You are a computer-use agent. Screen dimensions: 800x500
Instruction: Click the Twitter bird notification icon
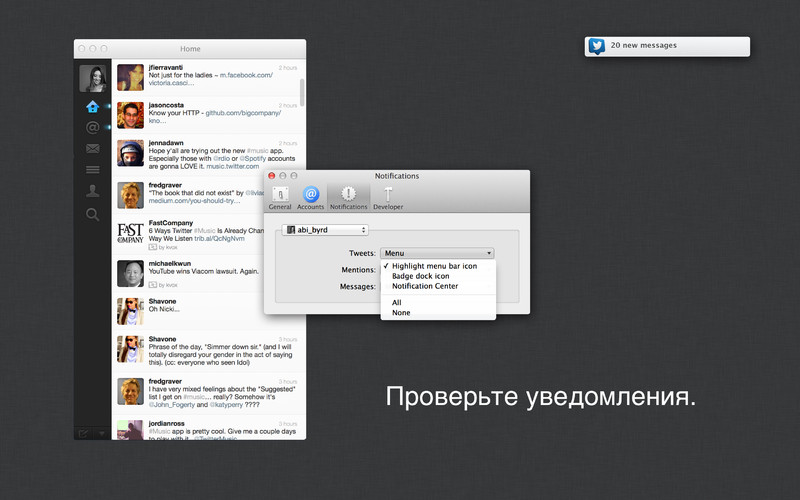click(597, 46)
